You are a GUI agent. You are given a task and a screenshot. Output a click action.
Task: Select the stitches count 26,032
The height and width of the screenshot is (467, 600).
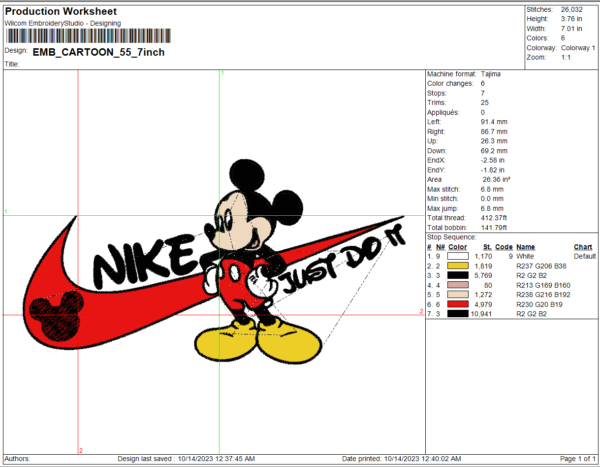(x=572, y=10)
